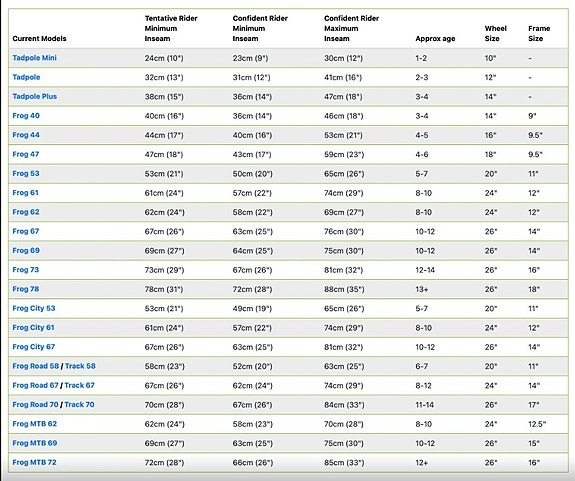Click the Frame Size column header

point(539,33)
